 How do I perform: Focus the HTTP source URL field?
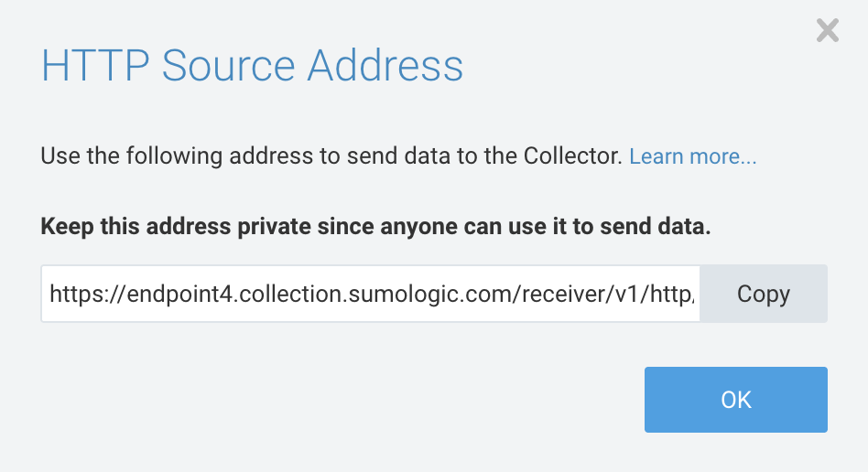tap(371, 295)
